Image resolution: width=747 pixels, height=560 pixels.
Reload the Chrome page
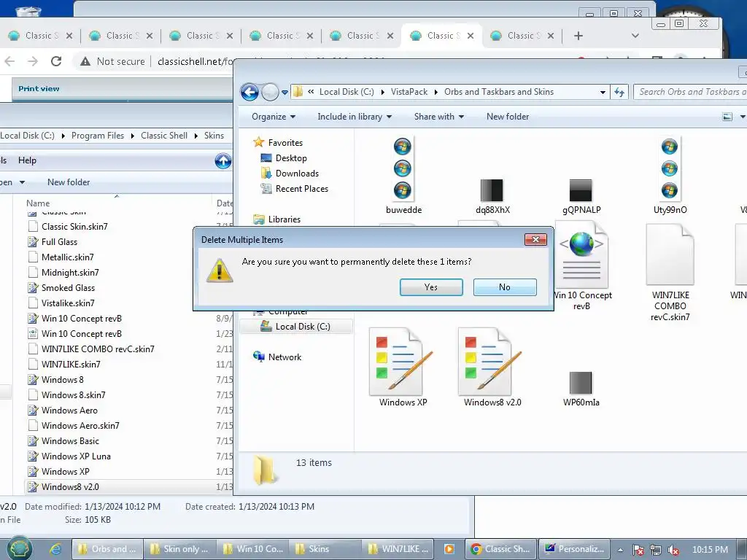[56, 61]
